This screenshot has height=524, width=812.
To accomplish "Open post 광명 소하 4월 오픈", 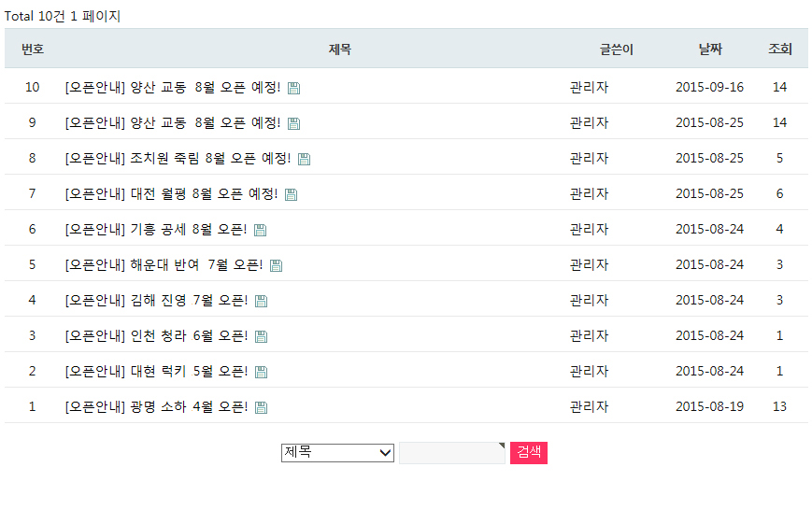I will (x=156, y=407).
